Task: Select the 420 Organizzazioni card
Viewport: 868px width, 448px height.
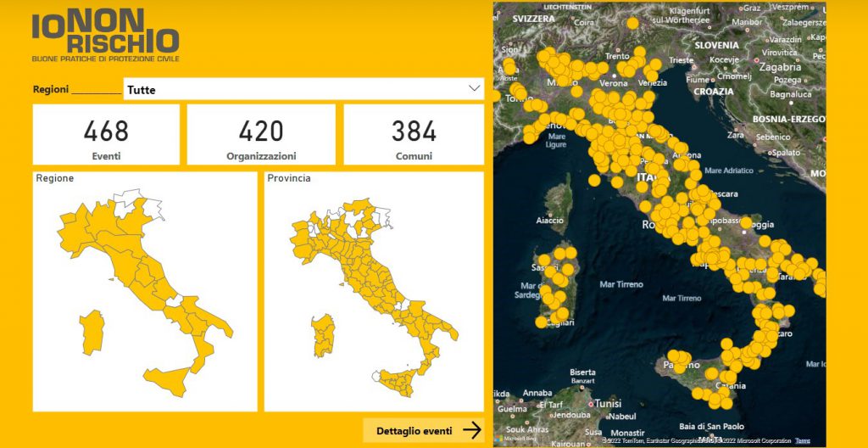Action: click(261, 135)
